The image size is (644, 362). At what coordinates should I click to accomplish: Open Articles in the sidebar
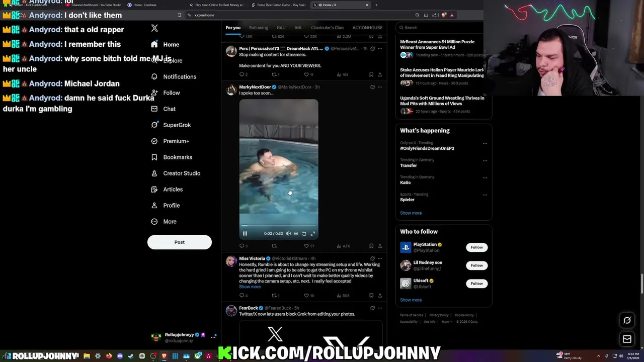pos(167,189)
